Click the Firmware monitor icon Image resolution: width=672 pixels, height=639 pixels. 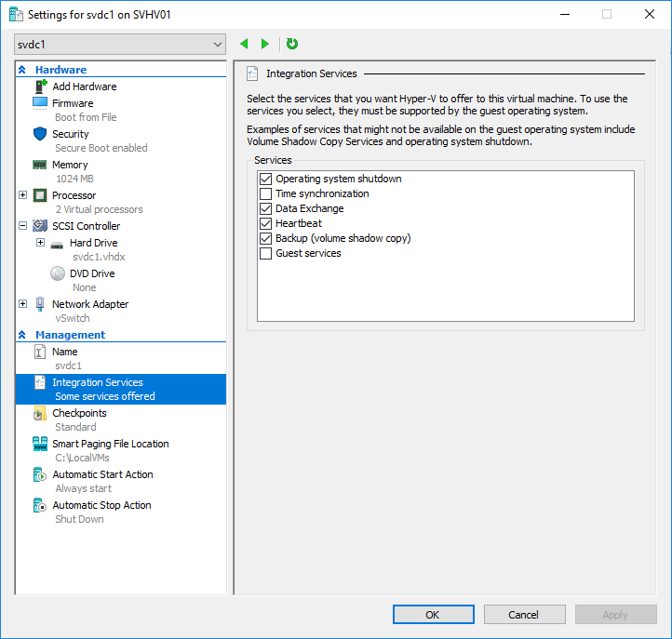tap(40, 103)
